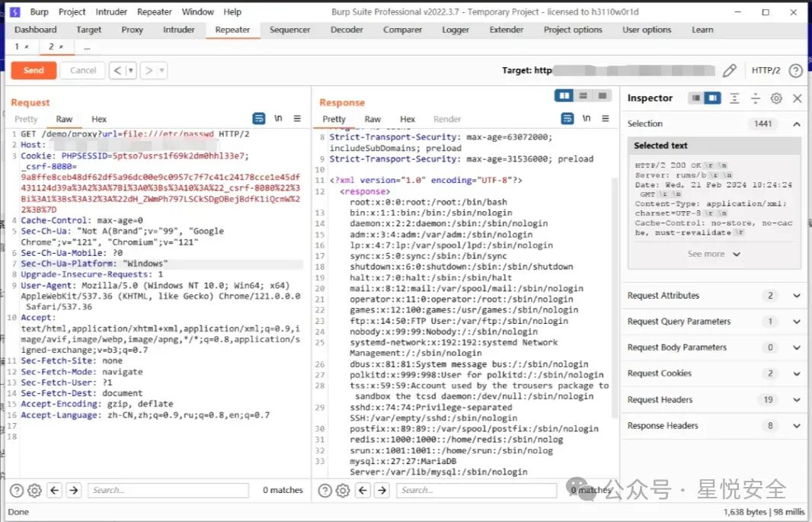Select side-by-side layout icon
The image size is (812, 522).
pos(564,95)
